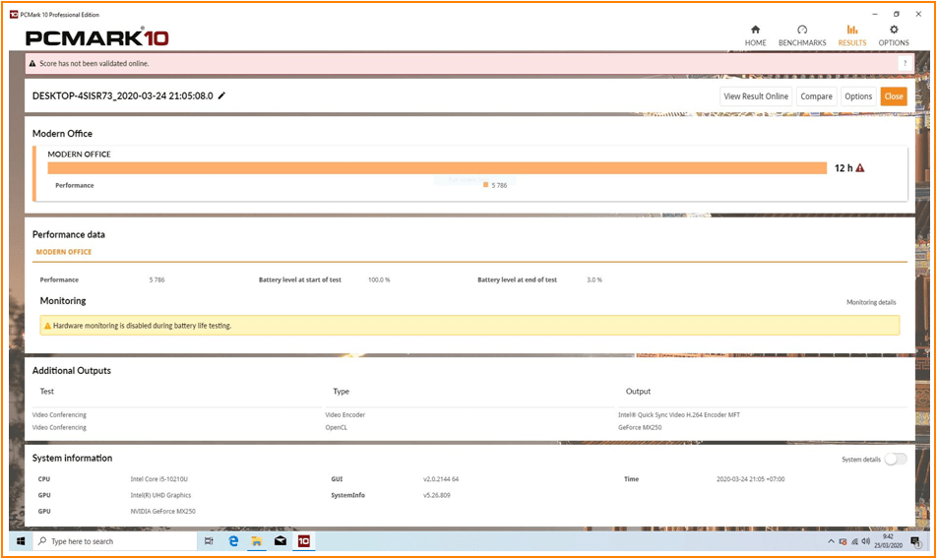
Task: Show hidden system tray icons
Action: pyautogui.click(x=828, y=542)
